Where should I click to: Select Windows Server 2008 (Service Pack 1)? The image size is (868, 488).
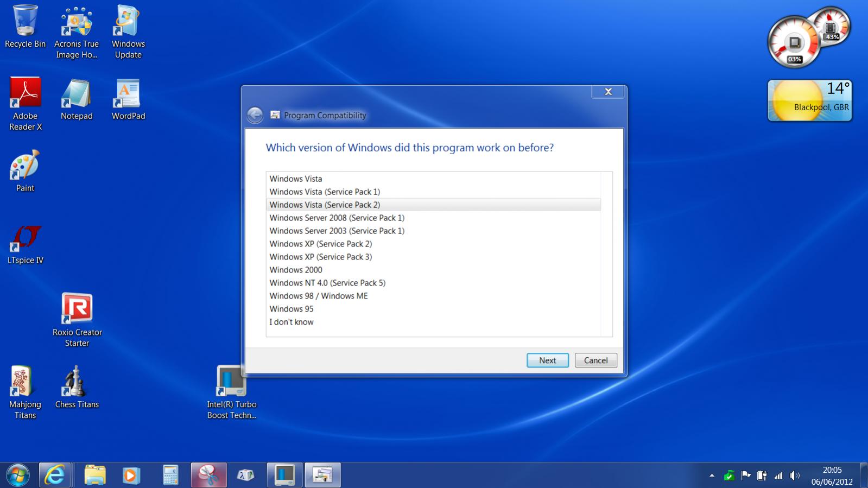[433, 218]
